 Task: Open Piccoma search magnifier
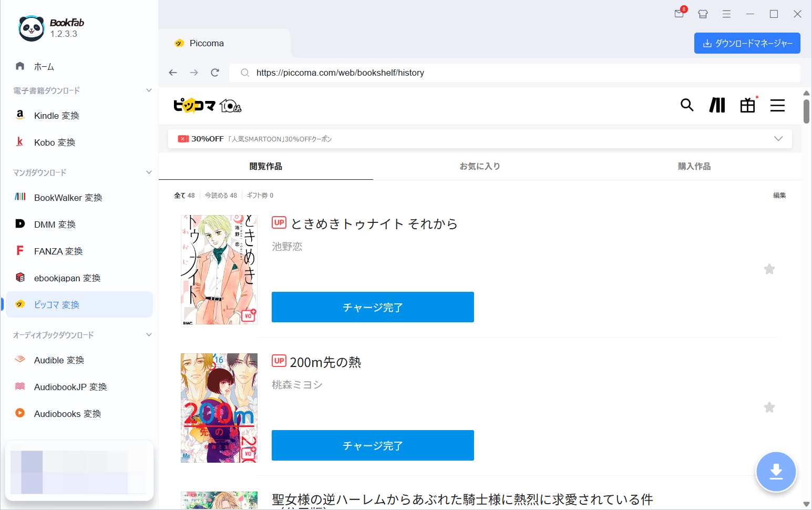687,105
